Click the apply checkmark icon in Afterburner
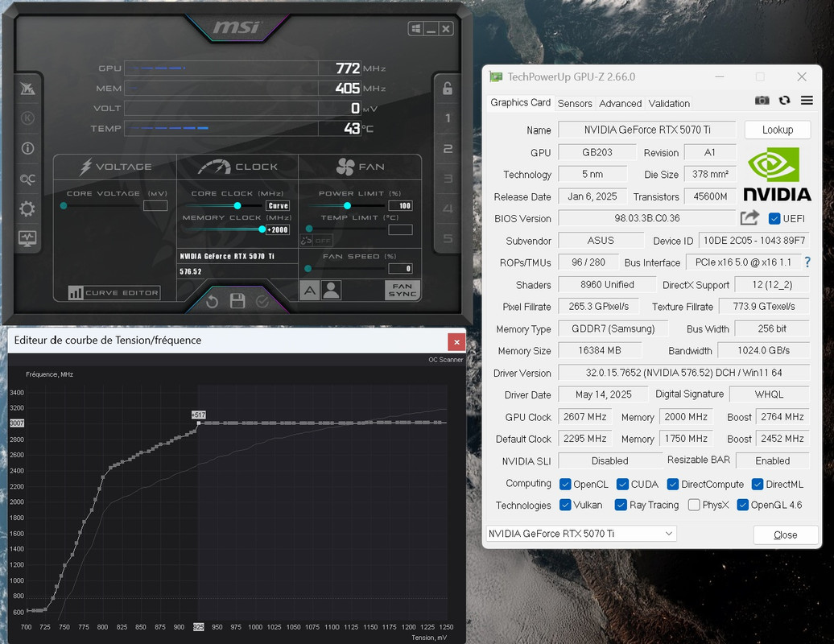Image resolution: width=834 pixels, height=644 pixels. (262, 302)
